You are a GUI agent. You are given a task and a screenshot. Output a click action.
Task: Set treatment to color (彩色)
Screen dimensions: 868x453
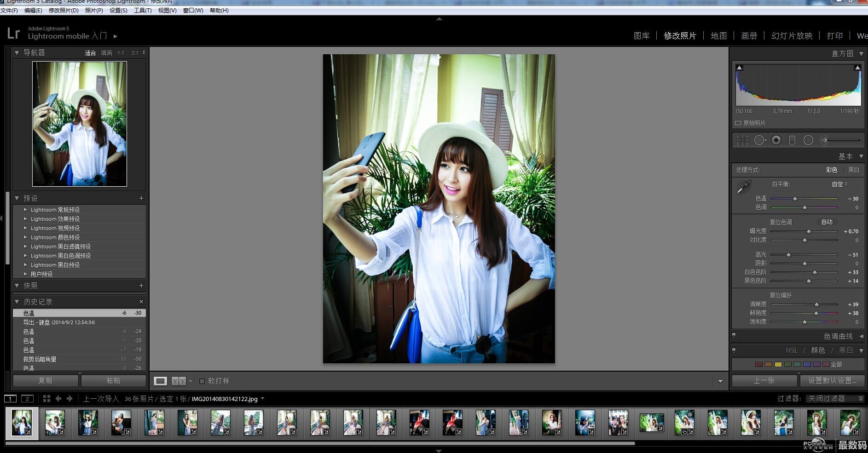tap(832, 170)
